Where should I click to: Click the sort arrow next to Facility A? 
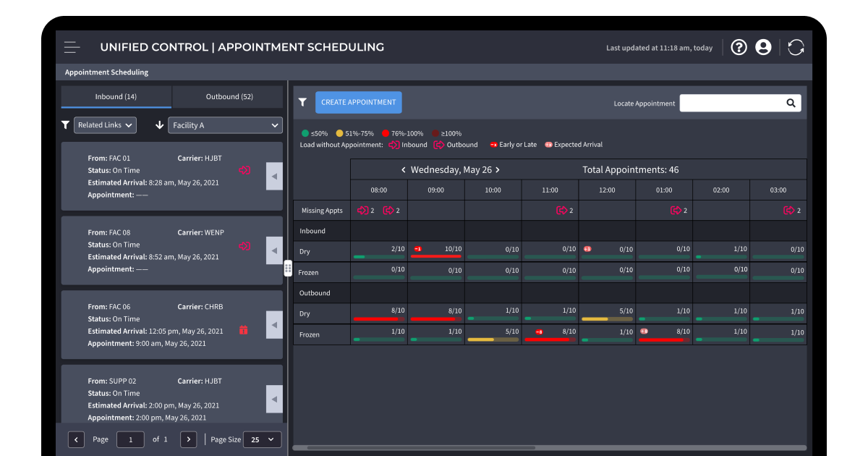[x=160, y=124]
